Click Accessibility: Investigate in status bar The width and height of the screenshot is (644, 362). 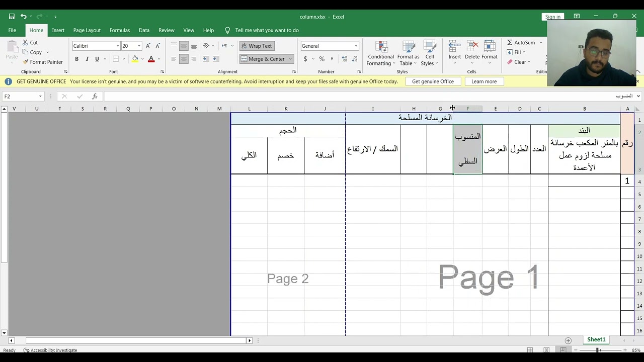tap(50, 350)
